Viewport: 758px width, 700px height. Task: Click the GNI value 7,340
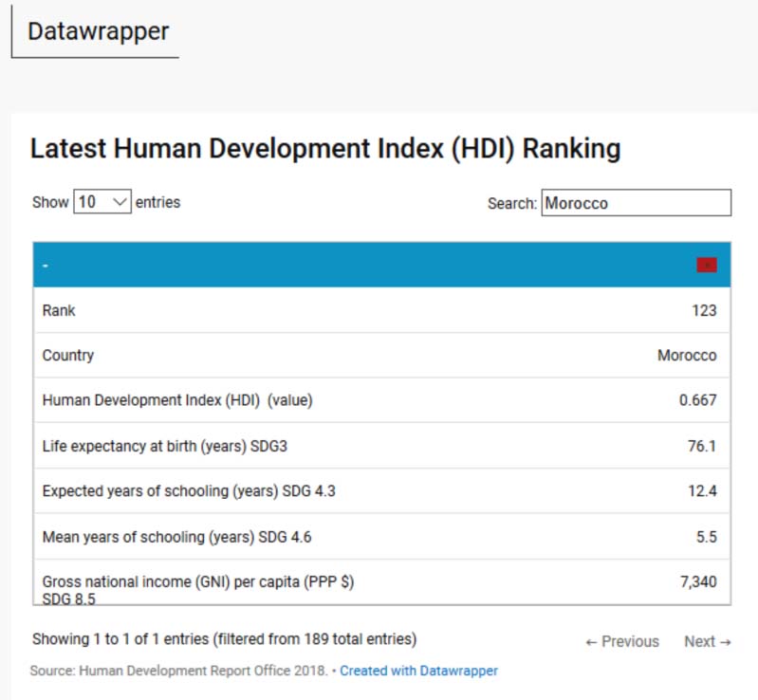[698, 582]
